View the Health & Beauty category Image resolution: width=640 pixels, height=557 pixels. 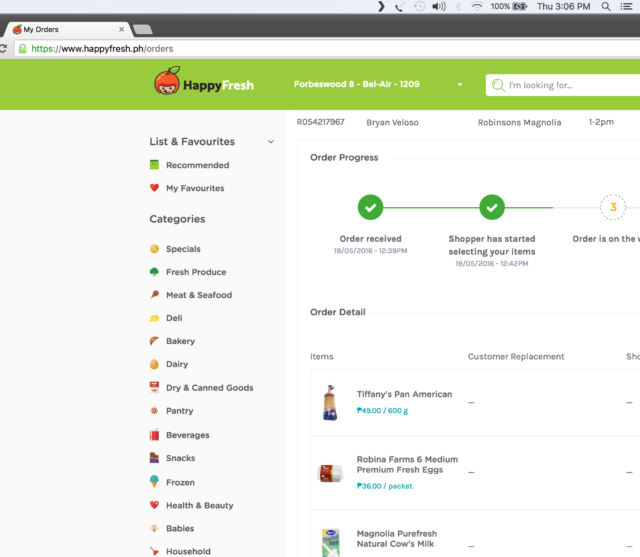click(200, 505)
